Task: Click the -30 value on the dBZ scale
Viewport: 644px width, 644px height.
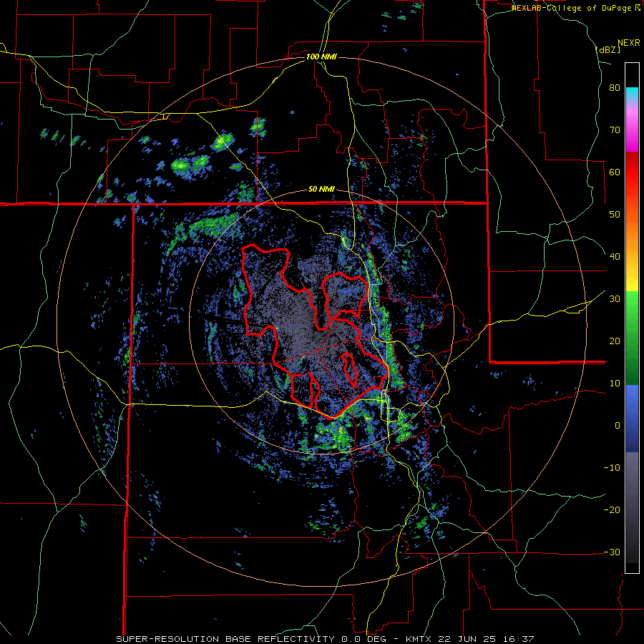Action: [x=612, y=552]
